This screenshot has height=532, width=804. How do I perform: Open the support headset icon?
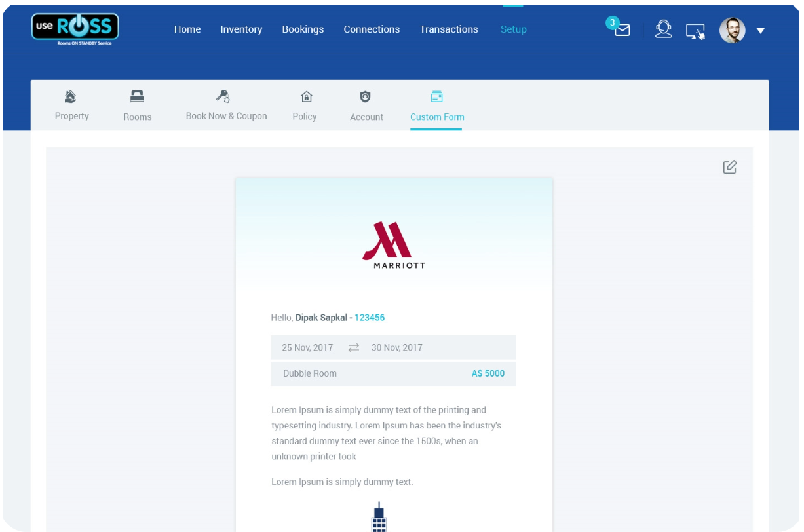coord(664,29)
